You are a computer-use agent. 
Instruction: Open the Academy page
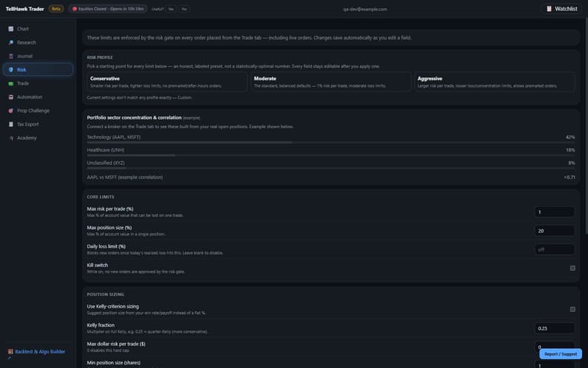(38, 138)
